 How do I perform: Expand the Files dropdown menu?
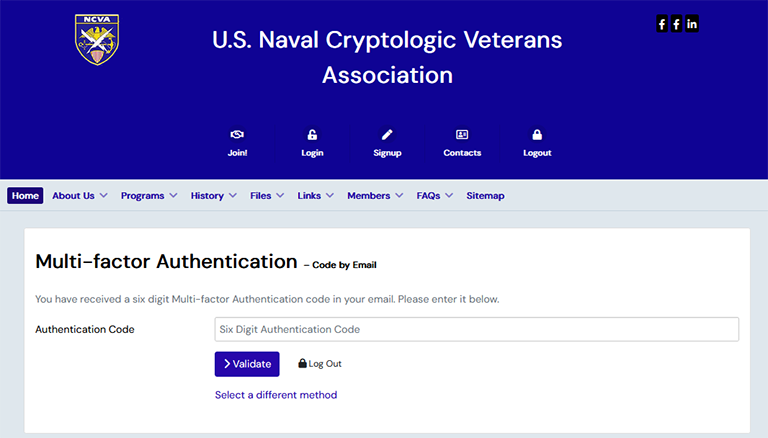266,196
